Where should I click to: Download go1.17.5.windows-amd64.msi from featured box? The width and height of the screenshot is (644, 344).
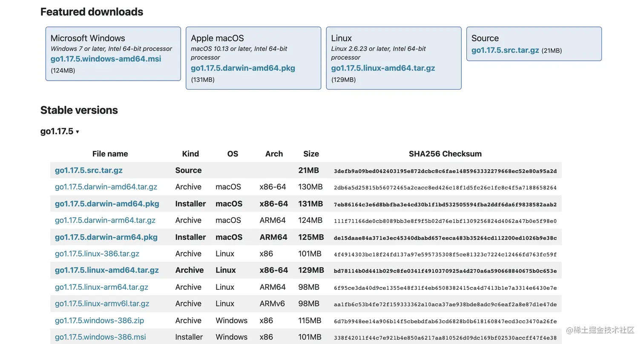pos(106,59)
